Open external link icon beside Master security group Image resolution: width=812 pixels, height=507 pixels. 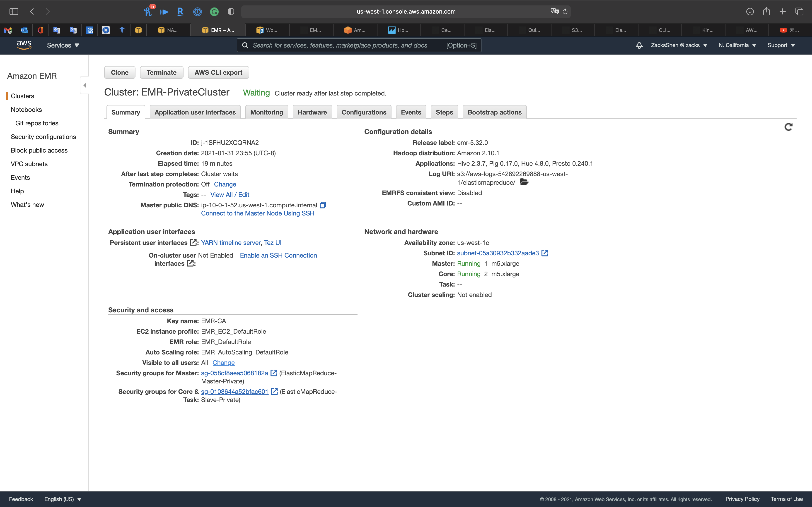[x=274, y=373]
